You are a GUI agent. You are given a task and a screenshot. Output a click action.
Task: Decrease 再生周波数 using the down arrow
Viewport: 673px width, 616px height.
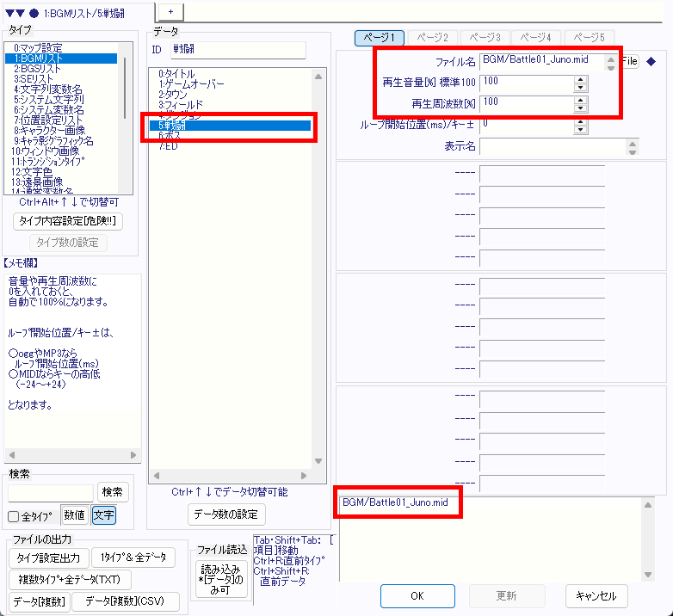click(581, 107)
